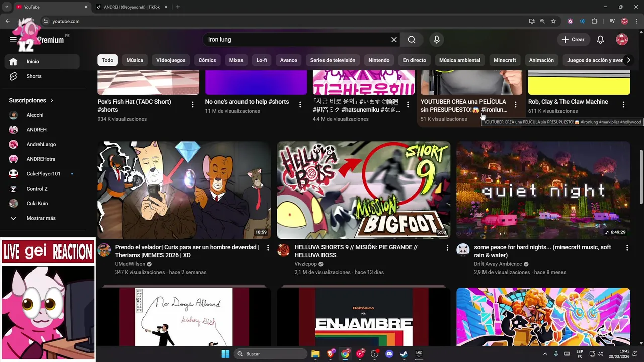The width and height of the screenshot is (644, 362).
Task: Select the Series de televisión chip
Action: (x=333, y=60)
